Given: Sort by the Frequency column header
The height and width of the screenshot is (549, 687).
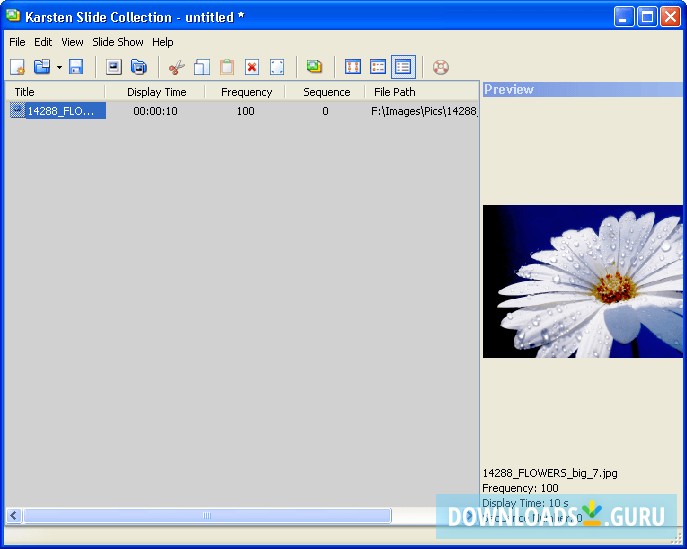Looking at the screenshot, I should [x=246, y=92].
